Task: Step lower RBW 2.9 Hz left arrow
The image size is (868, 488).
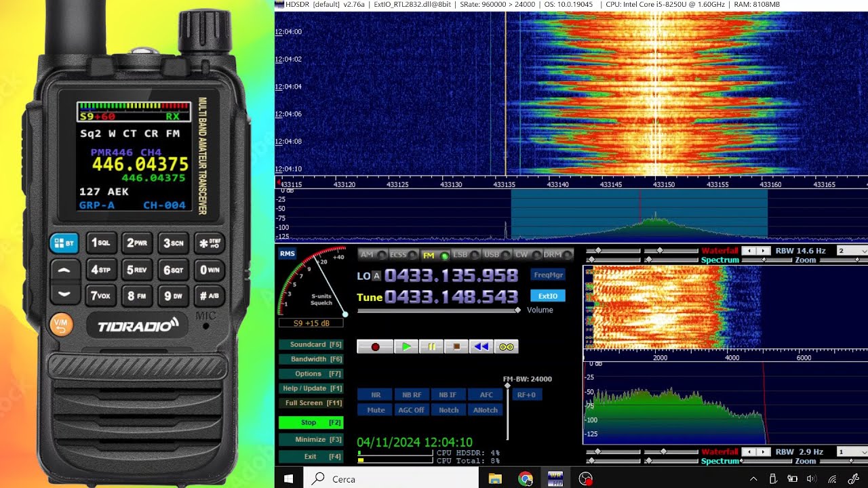Action: click(748, 451)
